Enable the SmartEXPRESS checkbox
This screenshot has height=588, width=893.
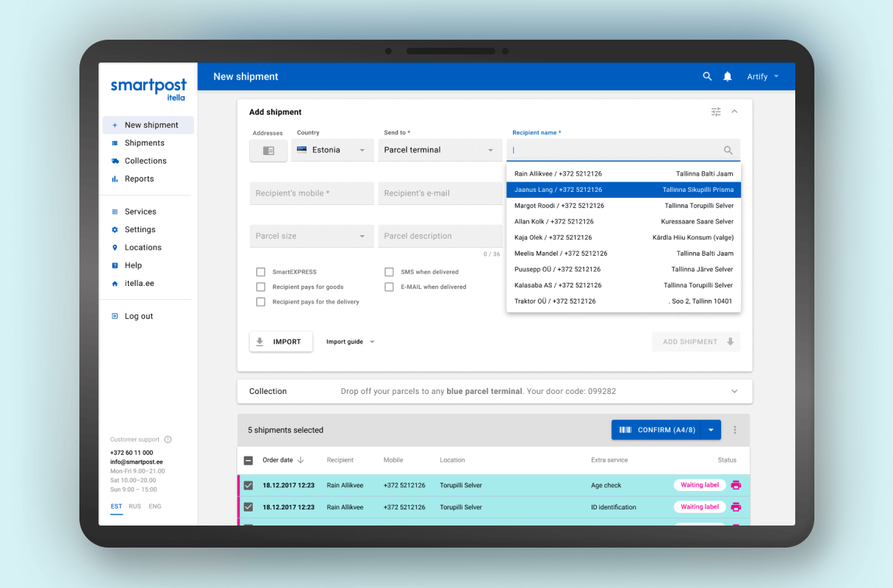tap(260, 272)
